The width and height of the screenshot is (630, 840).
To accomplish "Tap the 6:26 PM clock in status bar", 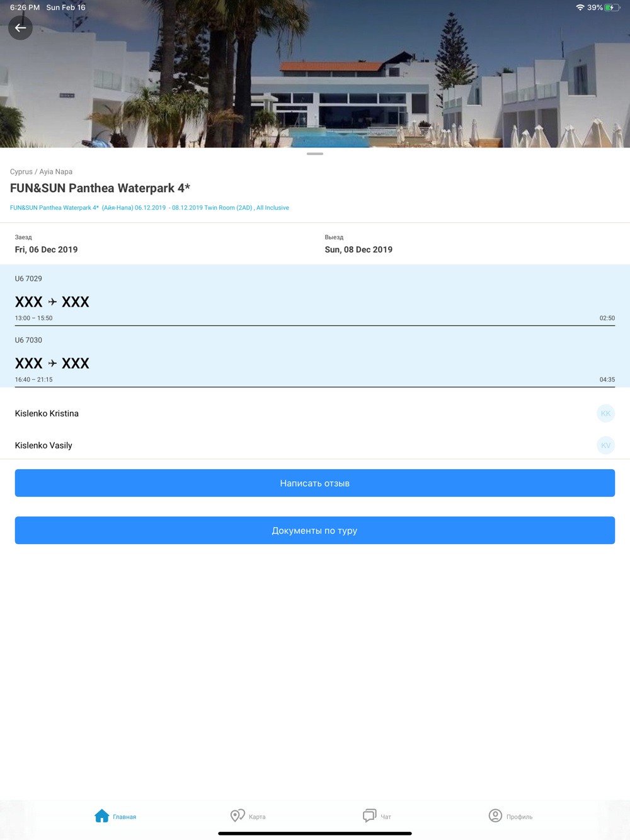I will pyautogui.click(x=25, y=8).
